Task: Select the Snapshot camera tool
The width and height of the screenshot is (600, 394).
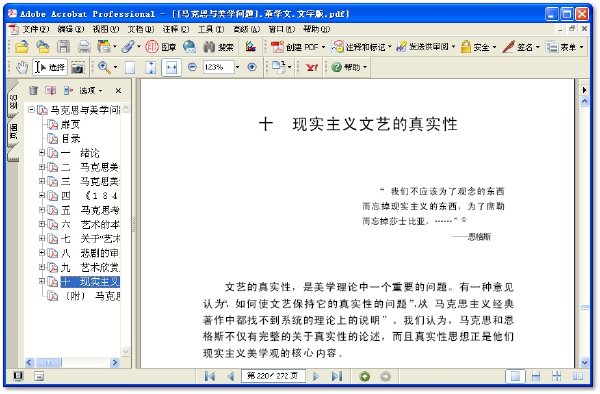Action: 78,68
